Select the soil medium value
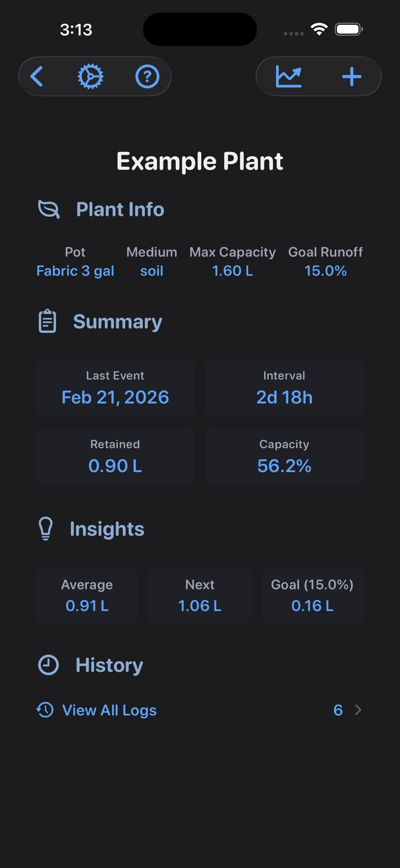Screen dimensions: 400x868 click(x=152, y=271)
